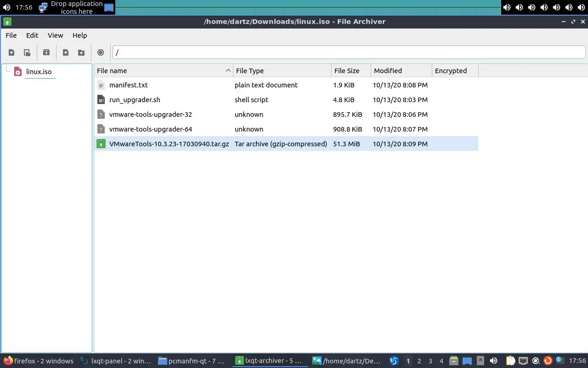588x368 pixels.
Task: Switch to virtual desktop 2
Action: (419, 361)
